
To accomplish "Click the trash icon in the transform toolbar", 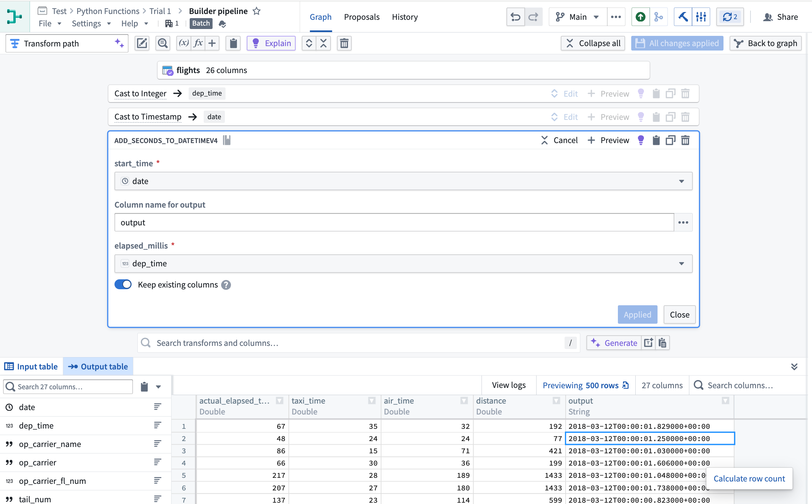I will [344, 43].
